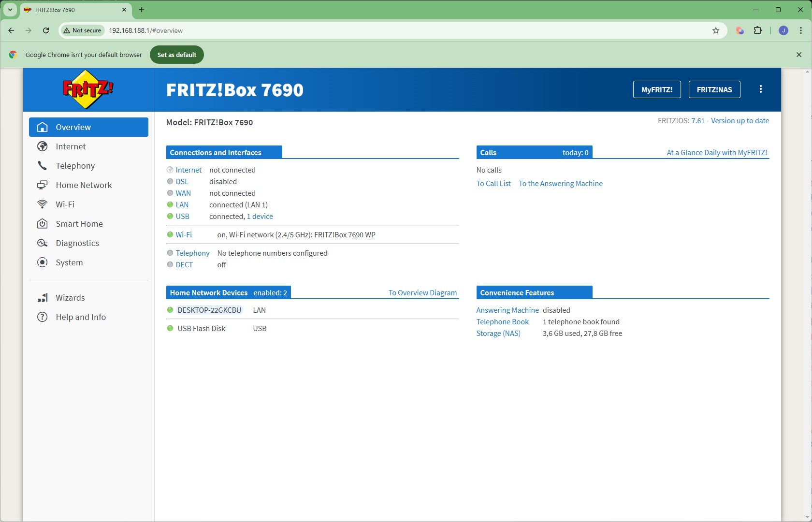Open the Wizards menu
The width and height of the screenshot is (812, 522).
[88, 298]
